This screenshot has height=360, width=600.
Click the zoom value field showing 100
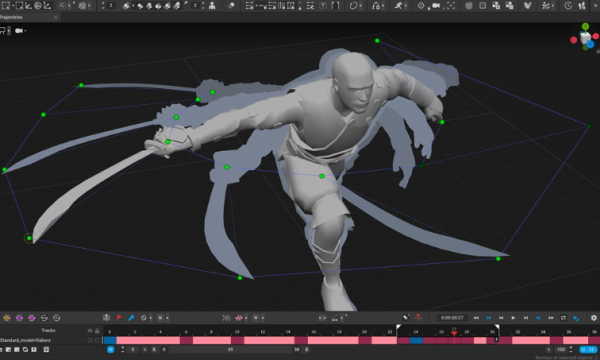561,349
